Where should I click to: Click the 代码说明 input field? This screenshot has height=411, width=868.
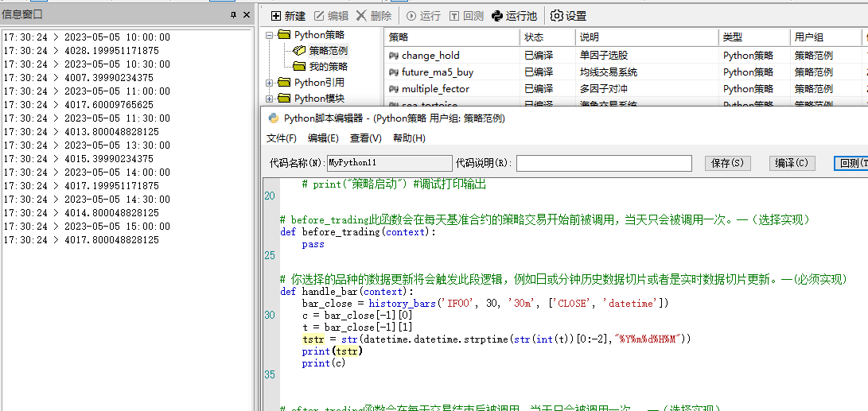click(x=604, y=163)
